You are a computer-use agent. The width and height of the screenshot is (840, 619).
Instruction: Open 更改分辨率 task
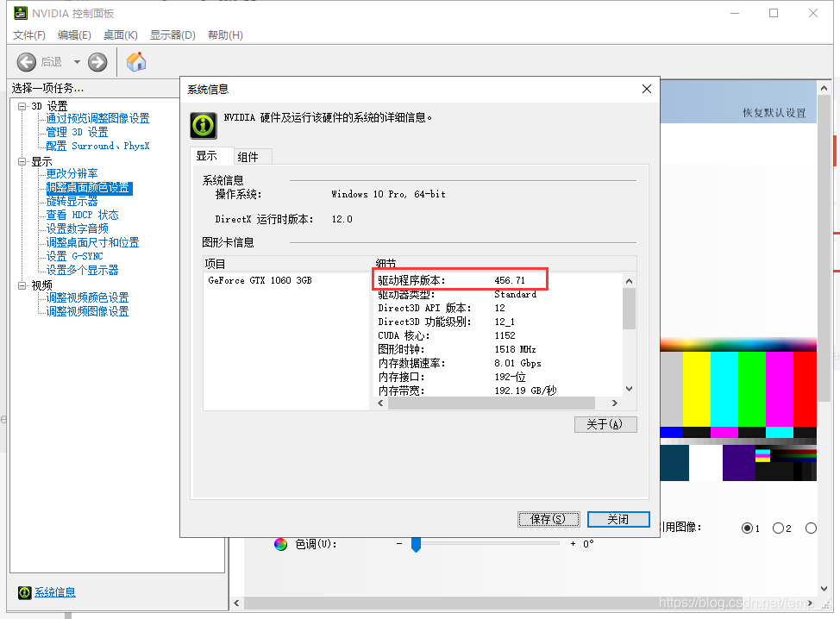[x=72, y=173]
